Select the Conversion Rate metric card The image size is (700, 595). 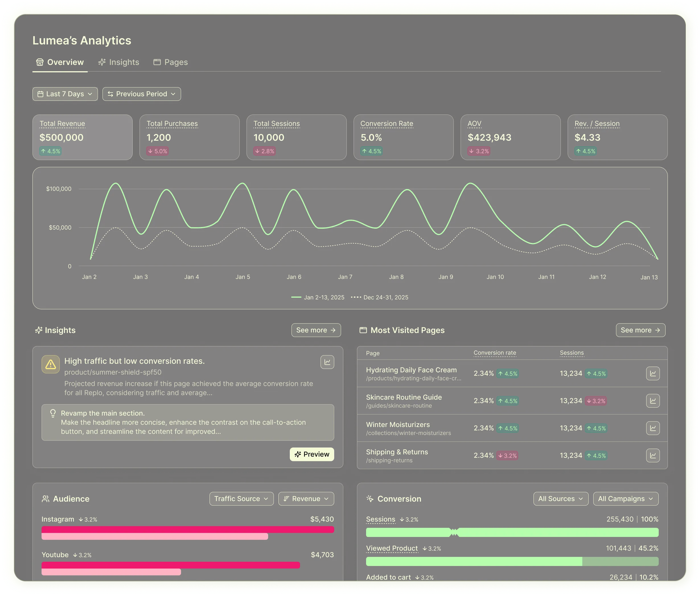click(x=403, y=137)
